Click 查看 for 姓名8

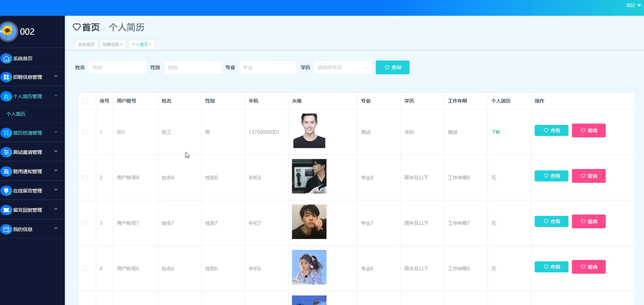(x=551, y=176)
